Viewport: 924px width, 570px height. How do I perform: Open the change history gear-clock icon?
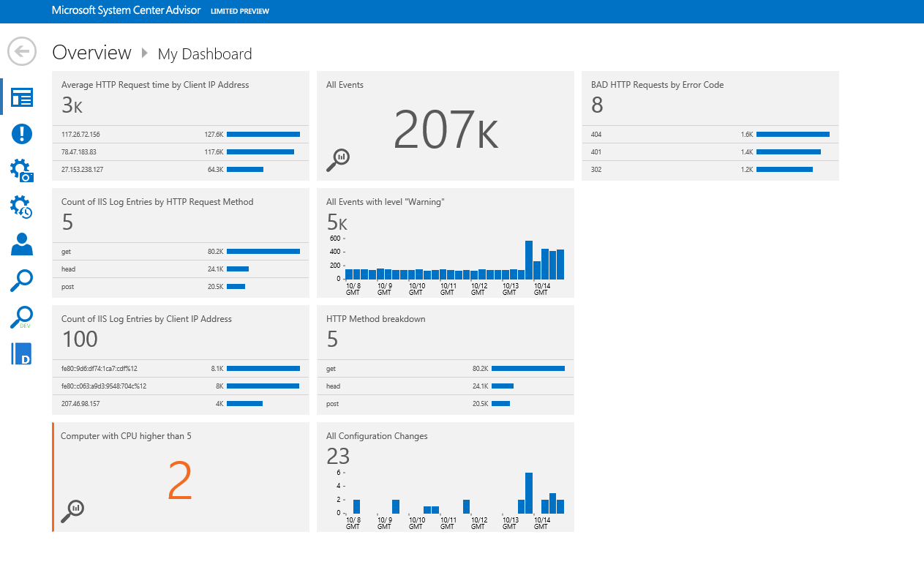tap(22, 207)
